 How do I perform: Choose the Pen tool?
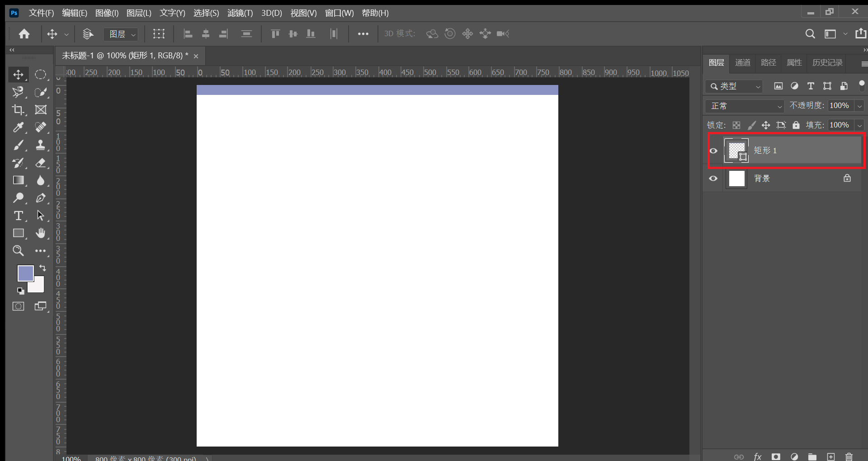point(41,198)
